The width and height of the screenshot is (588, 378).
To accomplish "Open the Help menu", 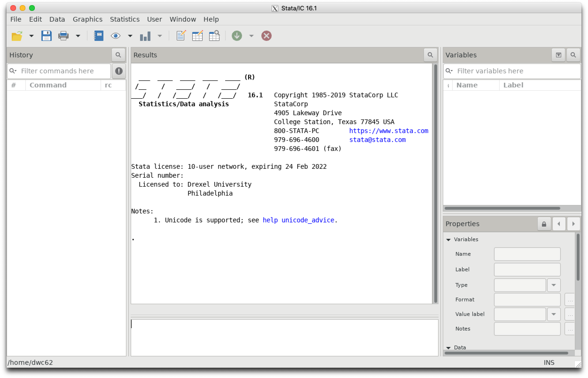I will pos(211,19).
